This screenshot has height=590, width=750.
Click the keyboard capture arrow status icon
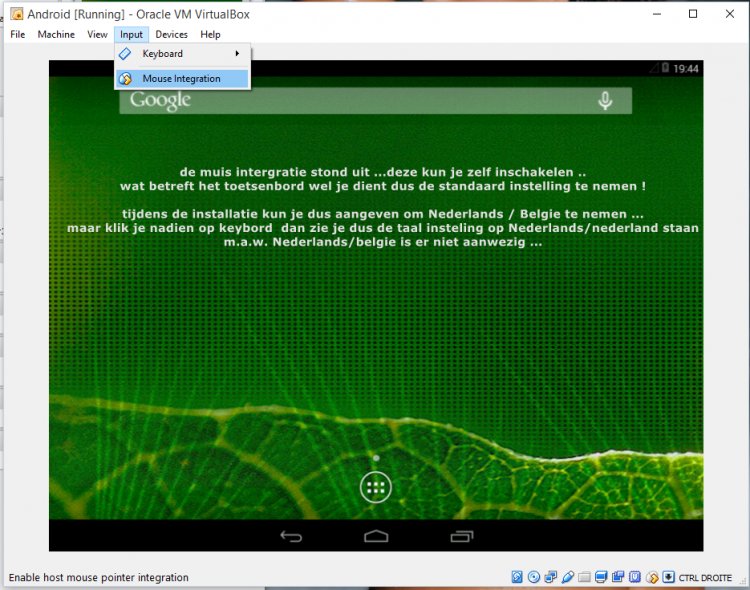[x=668, y=577]
